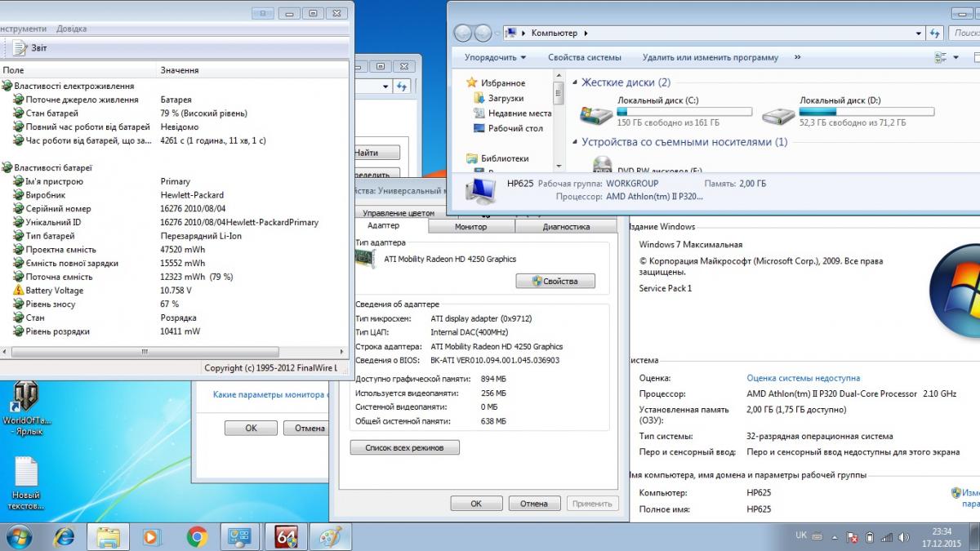Open Рабочий стол in Explorer sidebar
Screen dimensions: 980x551
[x=480, y=128]
